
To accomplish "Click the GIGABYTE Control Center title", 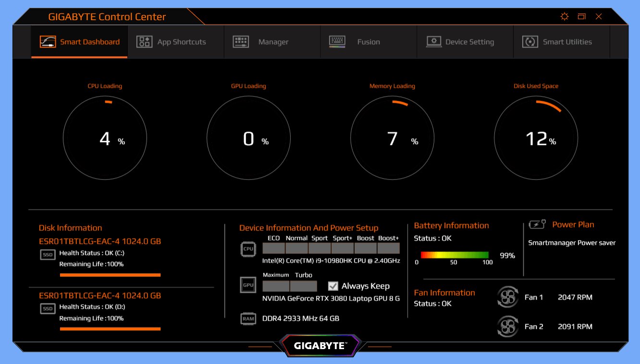I will click(x=107, y=17).
